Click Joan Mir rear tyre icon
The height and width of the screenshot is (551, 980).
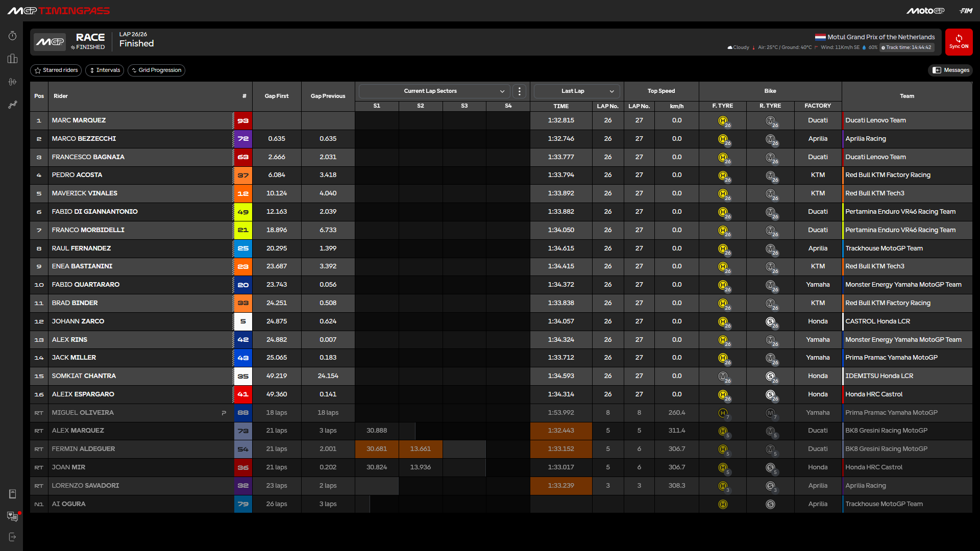(x=771, y=468)
